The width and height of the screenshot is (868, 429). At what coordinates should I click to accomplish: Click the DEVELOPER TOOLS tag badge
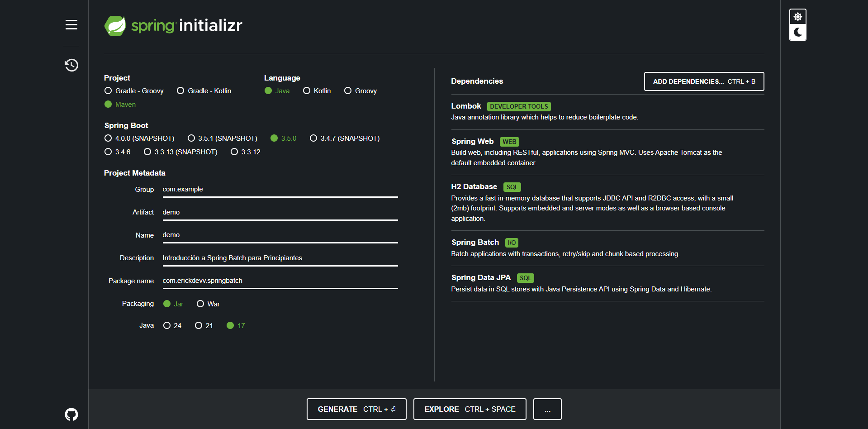(x=519, y=107)
